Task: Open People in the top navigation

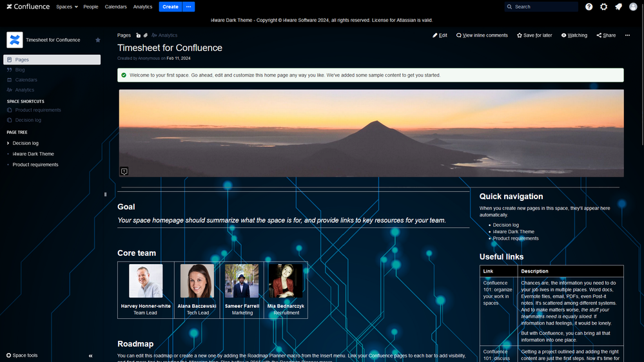Action: [91, 6]
